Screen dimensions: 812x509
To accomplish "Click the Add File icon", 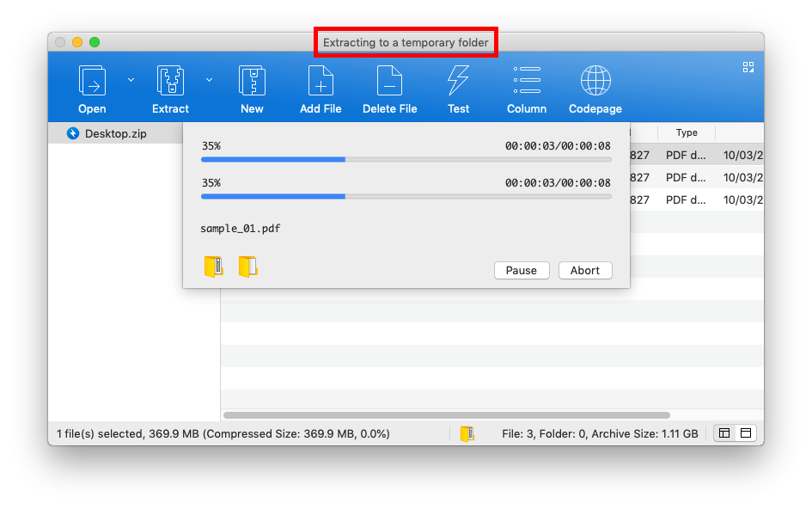I will pyautogui.click(x=321, y=81).
